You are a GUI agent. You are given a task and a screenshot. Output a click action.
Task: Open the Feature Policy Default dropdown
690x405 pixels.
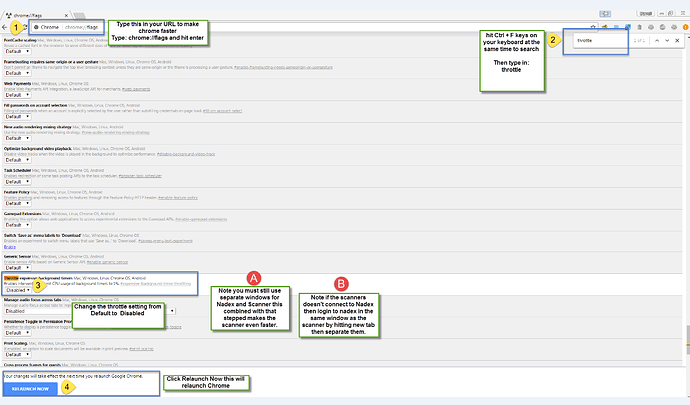coord(17,203)
